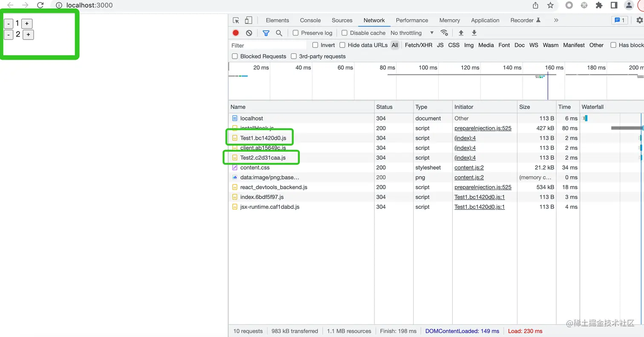Open the console messages badge showing 1
The image size is (644, 337).
tap(619, 20)
